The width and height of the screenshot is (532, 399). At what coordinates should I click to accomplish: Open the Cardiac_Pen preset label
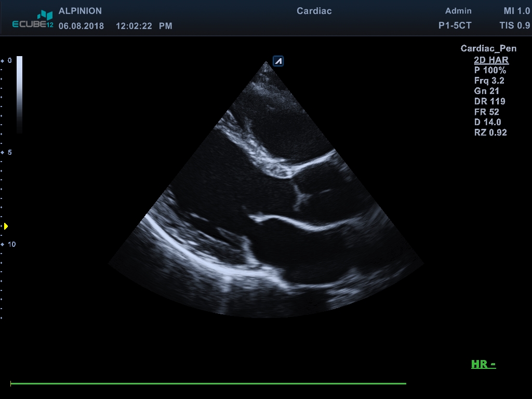(488, 48)
